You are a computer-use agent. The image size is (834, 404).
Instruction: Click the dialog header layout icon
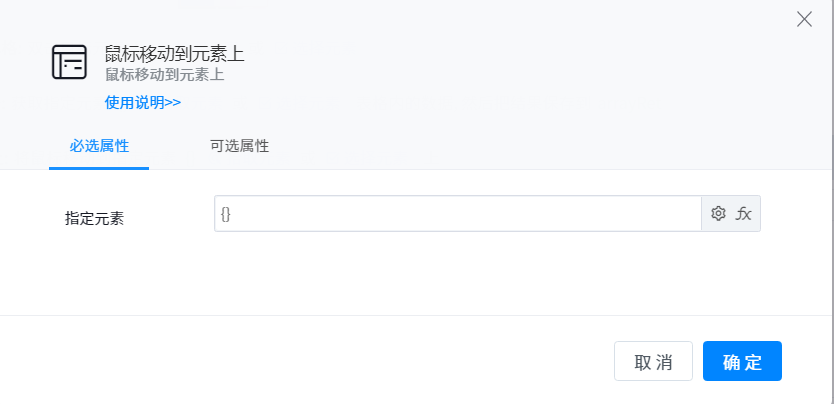click(69, 62)
